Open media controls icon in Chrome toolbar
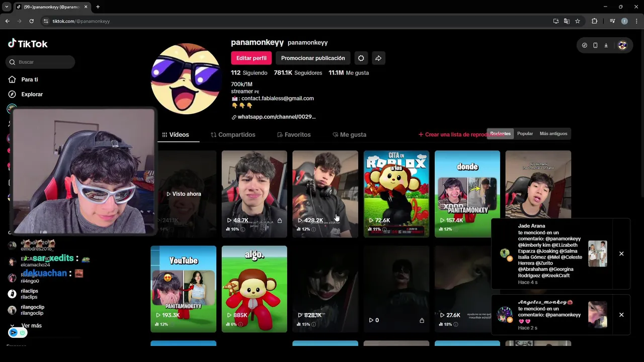Viewport: 644px width, 362px height. pos(612,21)
